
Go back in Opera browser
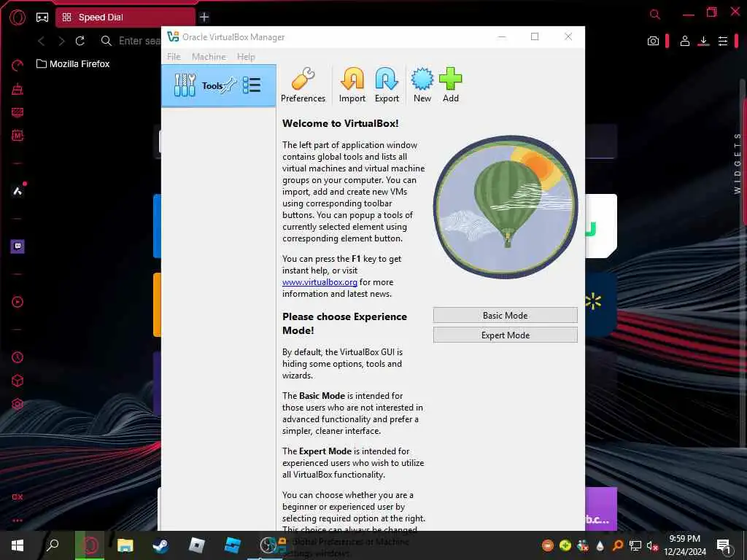tap(42, 41)
